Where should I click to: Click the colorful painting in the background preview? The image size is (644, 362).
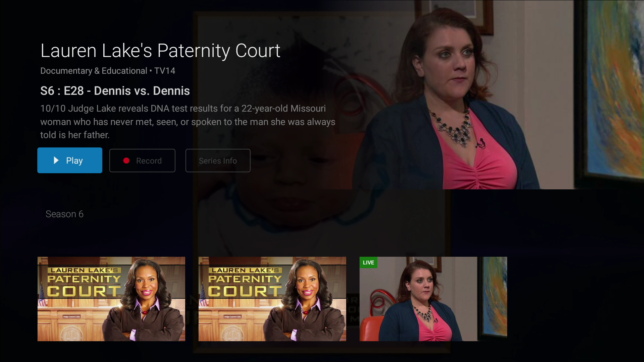click(614, 87)
